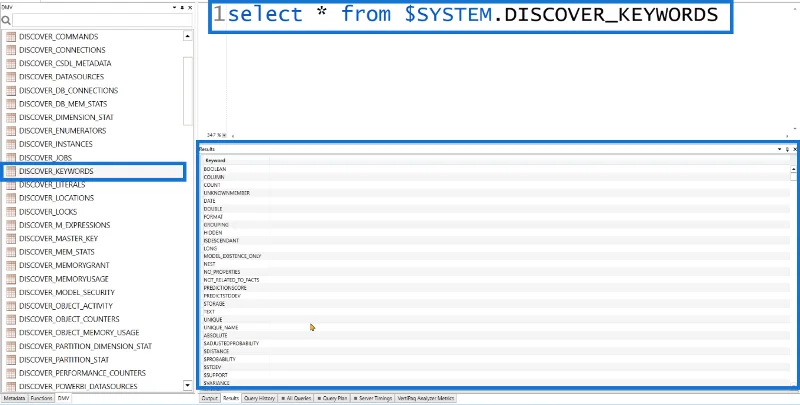
Task: Open the Query Plan tab
Action: [x=332, y=398]
